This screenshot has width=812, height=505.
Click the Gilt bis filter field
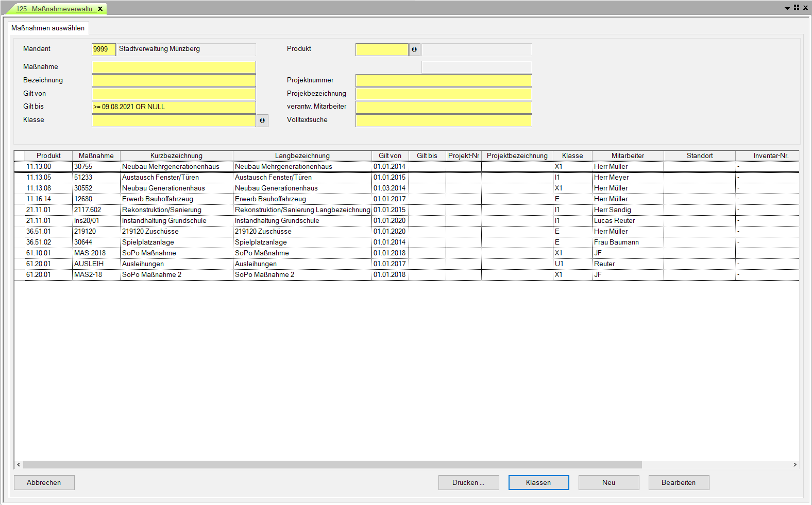point(174,107)
